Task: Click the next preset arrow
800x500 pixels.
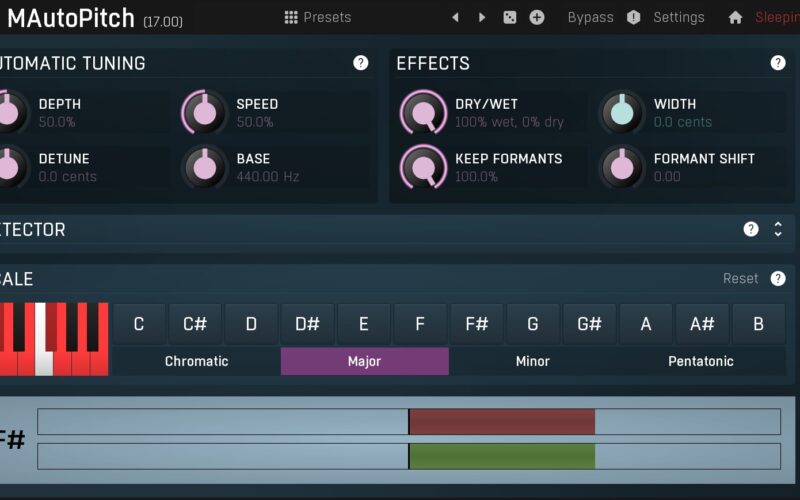Action: tap(482, 17)
